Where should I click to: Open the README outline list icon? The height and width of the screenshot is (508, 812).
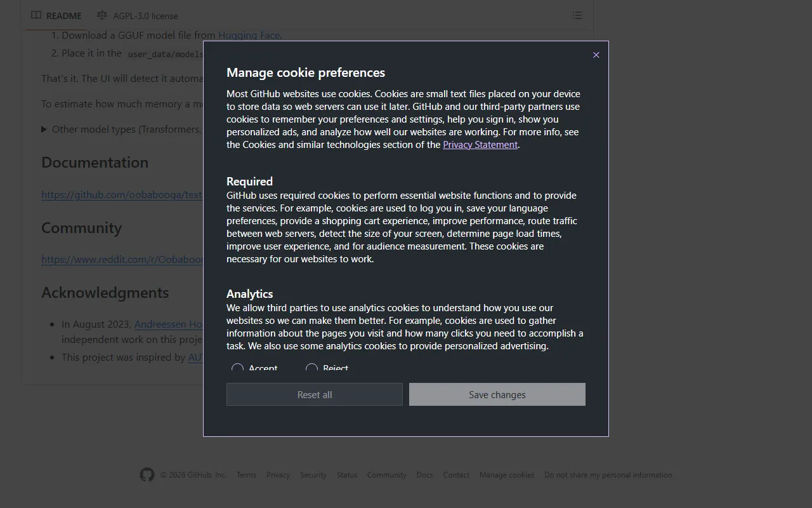point(577,15)
